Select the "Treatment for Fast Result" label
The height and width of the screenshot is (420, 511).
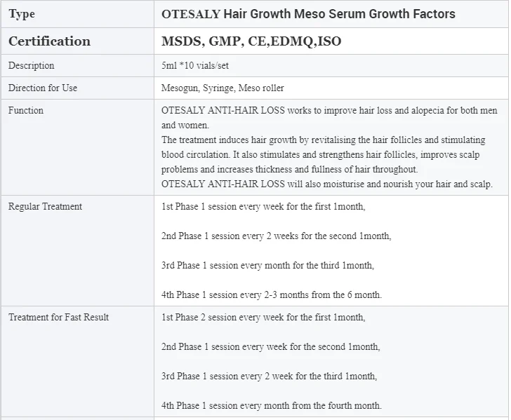(58, 318)
